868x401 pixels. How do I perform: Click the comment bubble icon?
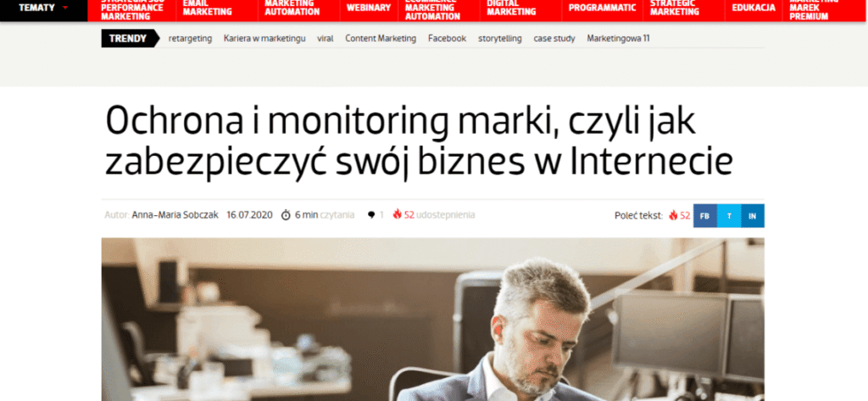pos(371,214)
